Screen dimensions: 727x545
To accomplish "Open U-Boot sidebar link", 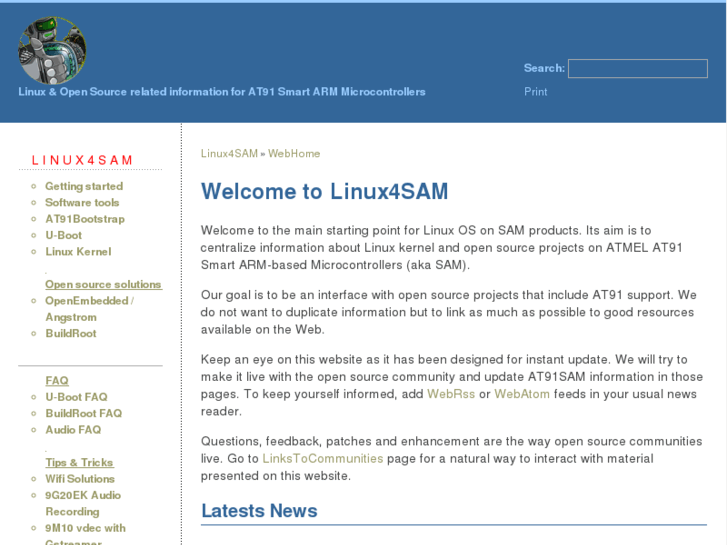I will point(64,235).
